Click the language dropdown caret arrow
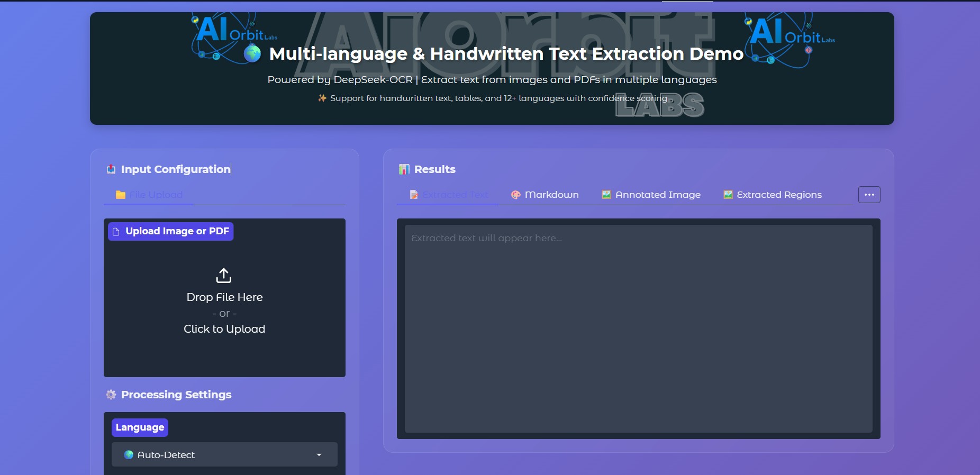The height and width of the screenshot is (475, 980). click(319, 455)
